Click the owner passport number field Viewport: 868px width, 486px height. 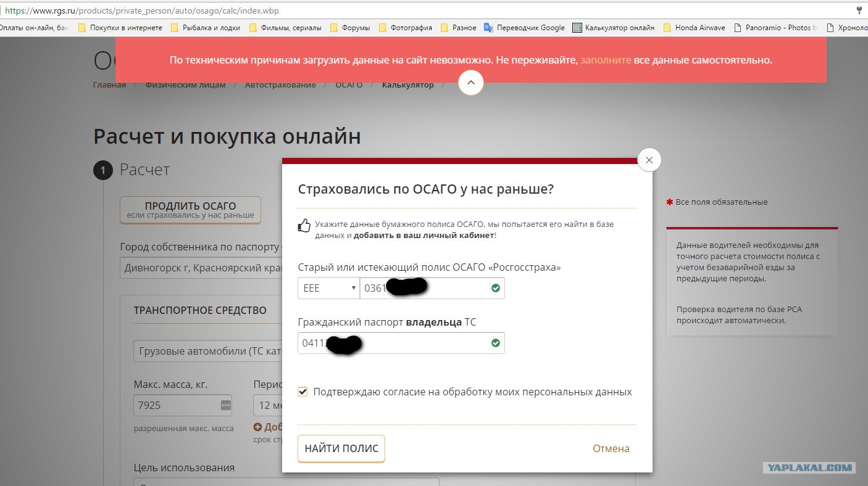click(401, 343)
